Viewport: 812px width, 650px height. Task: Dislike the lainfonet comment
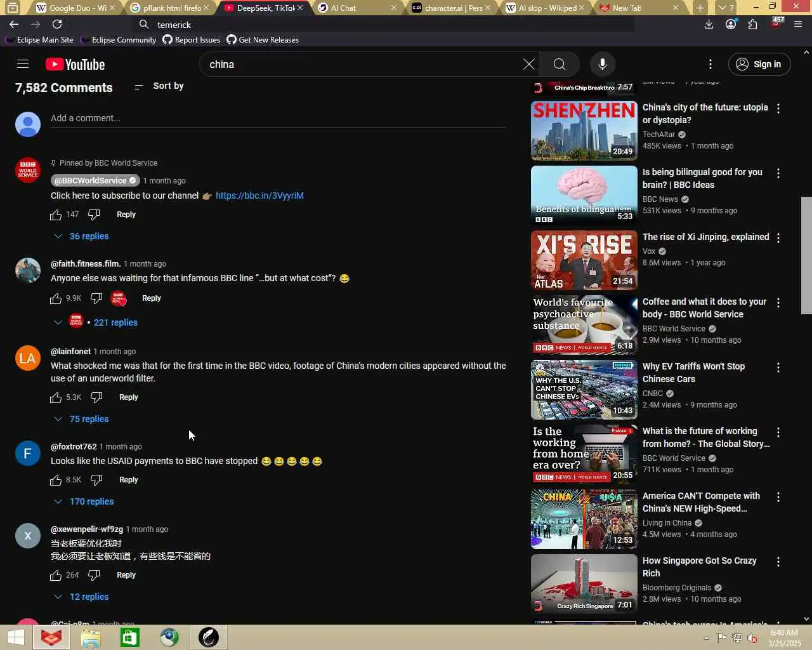(x=96, y=397)
